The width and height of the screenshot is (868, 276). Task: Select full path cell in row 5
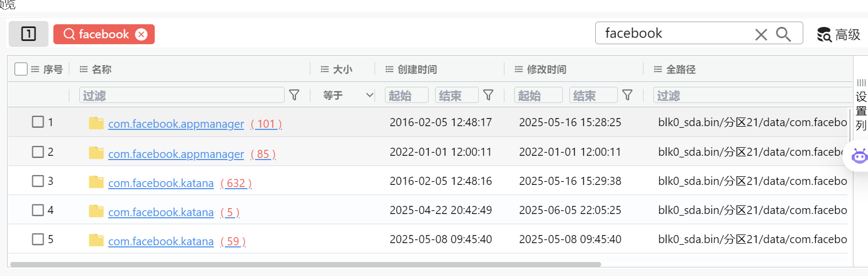[753, 239]
